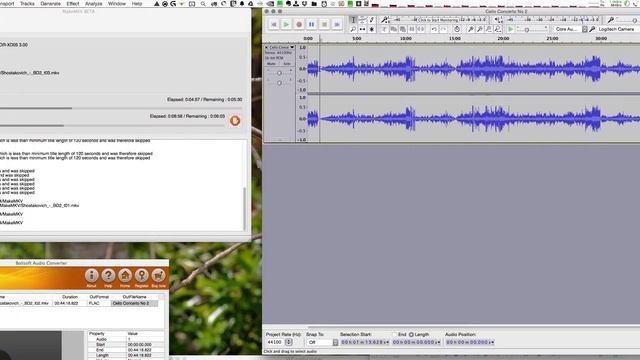Click the Silence audio icon
This screenshot has height=360, width=640.
tap(421, 29)
